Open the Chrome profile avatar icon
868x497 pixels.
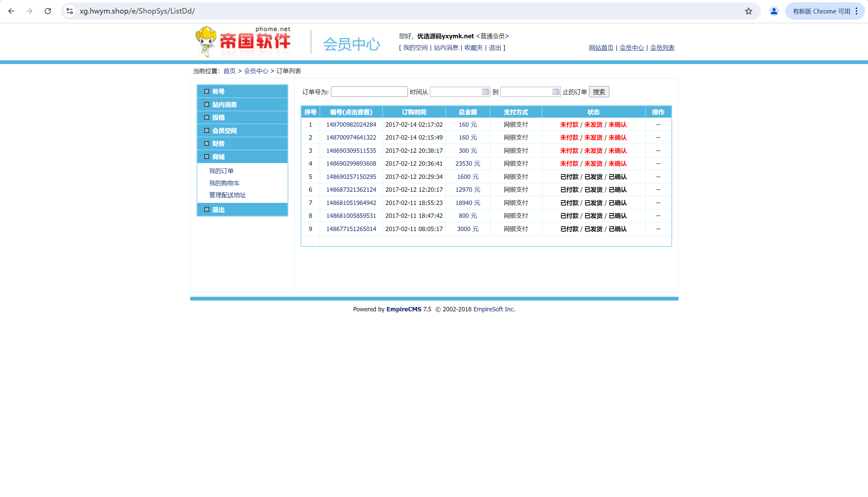pyautogui.click(x=774, y=11)
